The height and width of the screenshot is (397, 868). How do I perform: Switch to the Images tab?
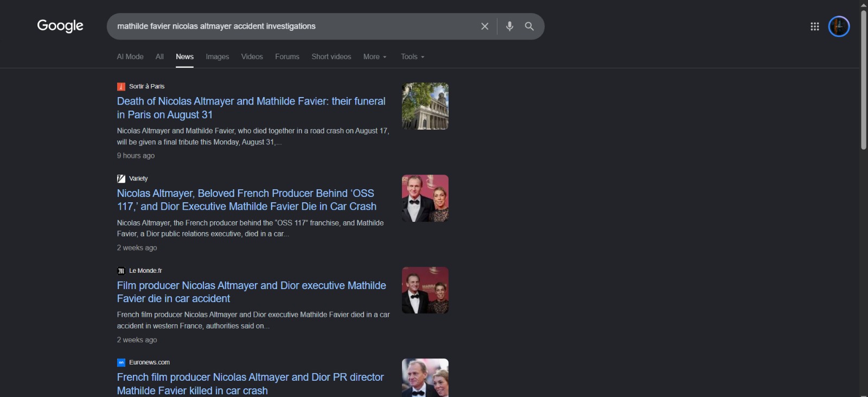tap(218, 56)
